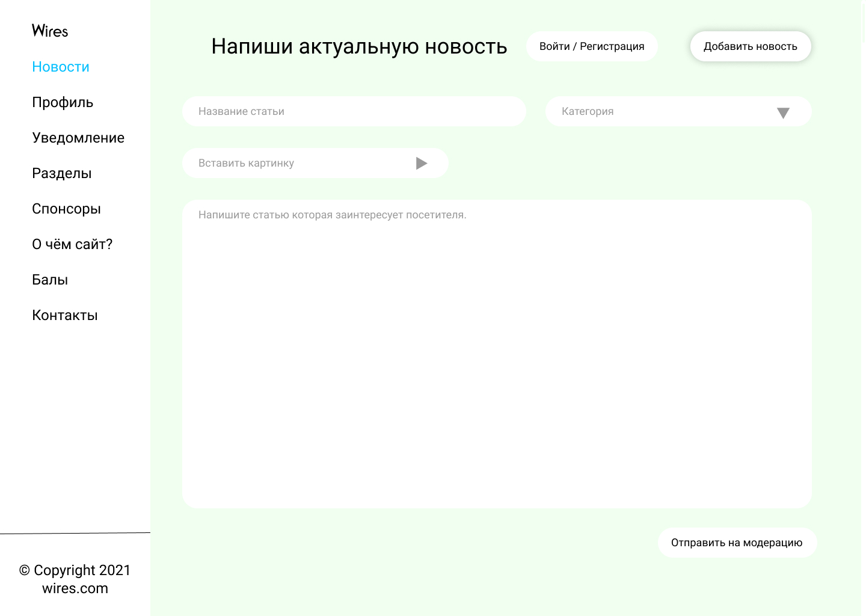Screen dimensions: 866x616
Task: Expand category list with triangle arrow
Action: (783, 113)
